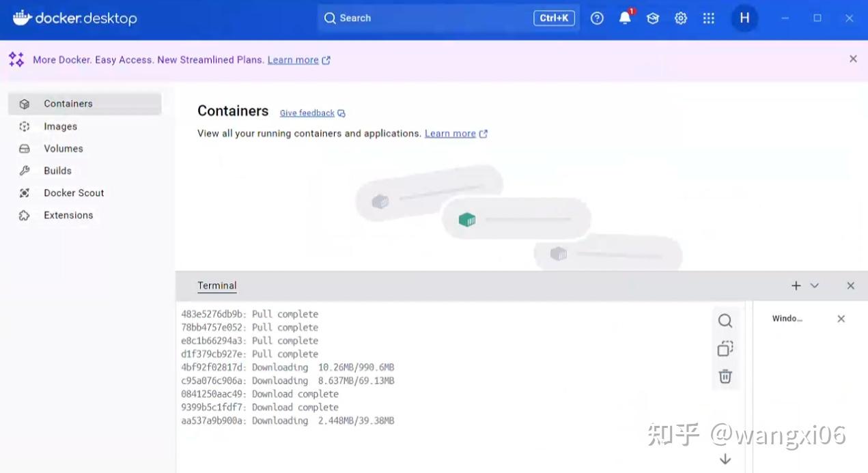Minimize the Docker Desktop window
Screen dimensions: 868x473
pos(785,18)
